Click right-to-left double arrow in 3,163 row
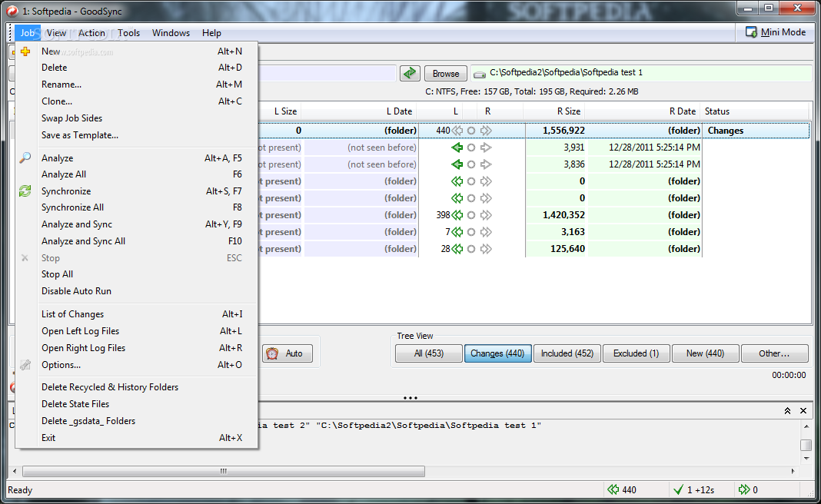821x504 pixels. 457,232
